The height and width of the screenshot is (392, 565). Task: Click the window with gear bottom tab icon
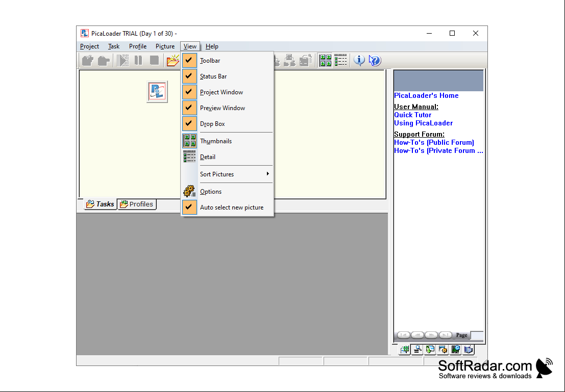(443, 349)
